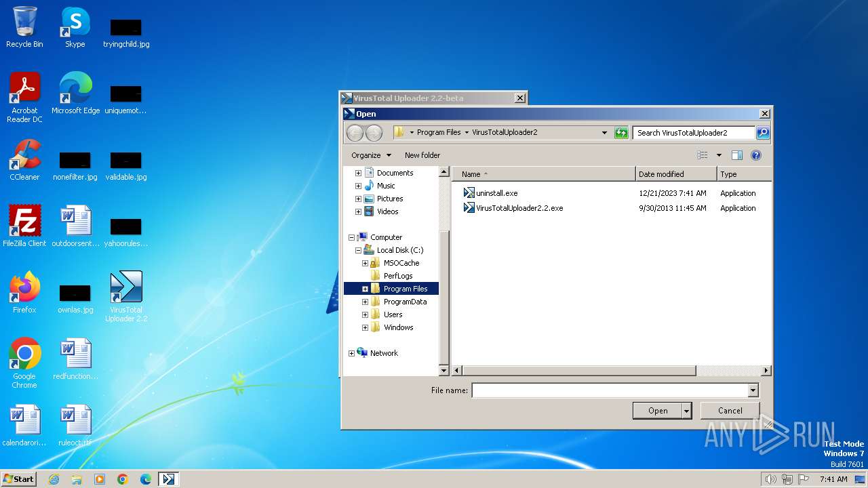Expand the Documents library node
The image size is (868, 488).
pyautogui.click(x=358, y=173)
